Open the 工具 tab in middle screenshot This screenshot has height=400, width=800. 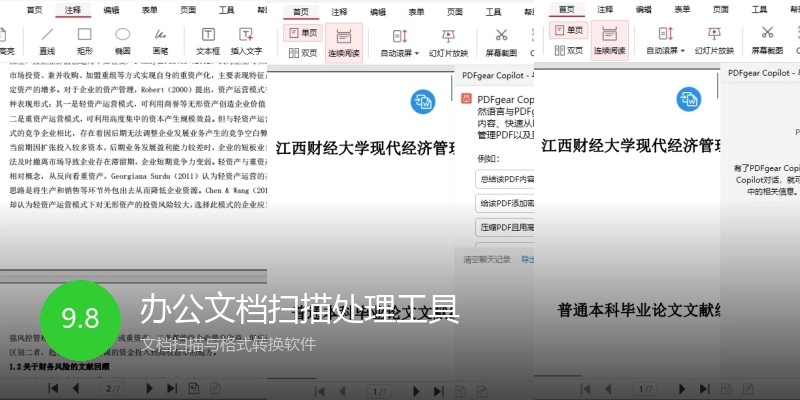pyautogui.click(x=493, y=12)
